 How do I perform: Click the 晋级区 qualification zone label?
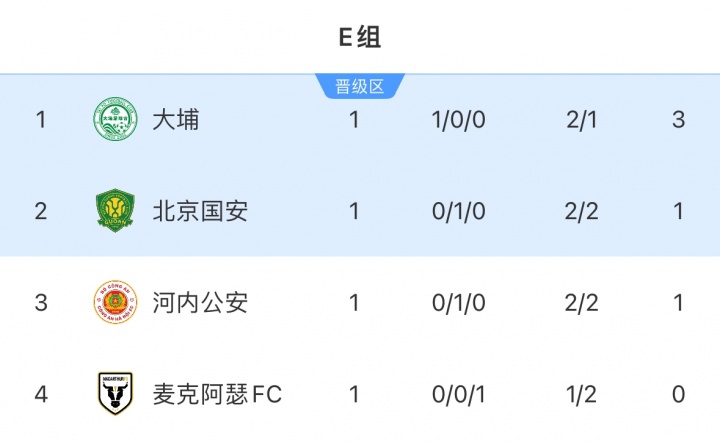click(360, 87)
